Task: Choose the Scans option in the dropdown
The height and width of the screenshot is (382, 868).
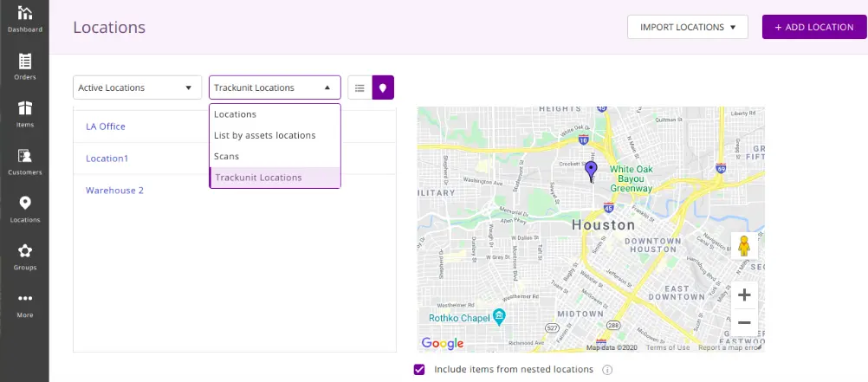Action: pyautogui.click(x=227, y=156)
